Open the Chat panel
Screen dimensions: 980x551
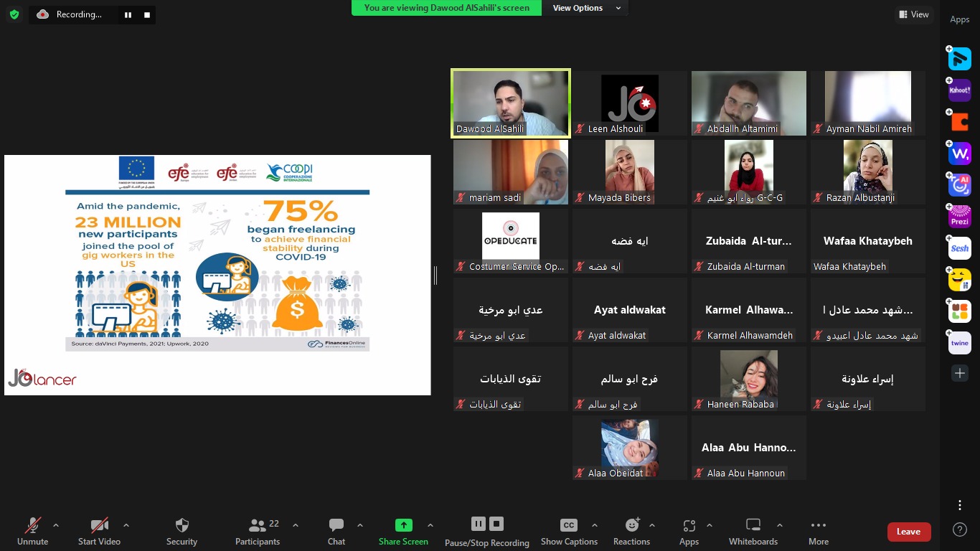click(x=336, y=531)
